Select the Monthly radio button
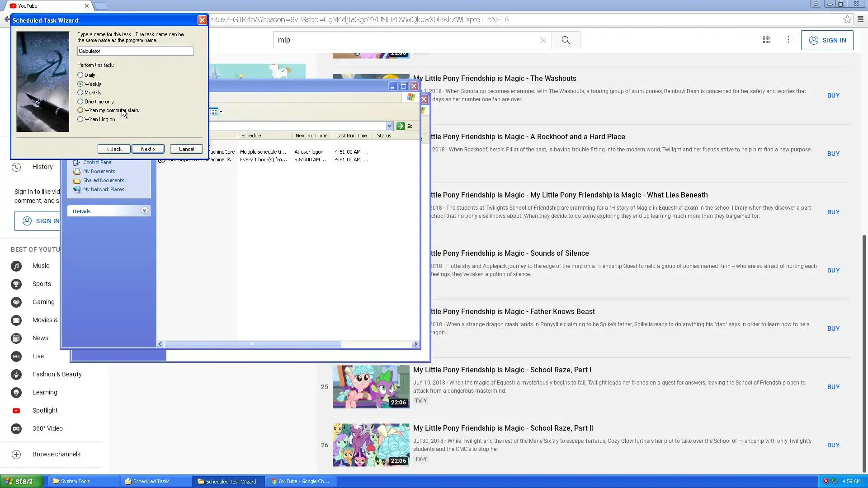This screenshot has height=488, width=868. click(x=80, y=93)
